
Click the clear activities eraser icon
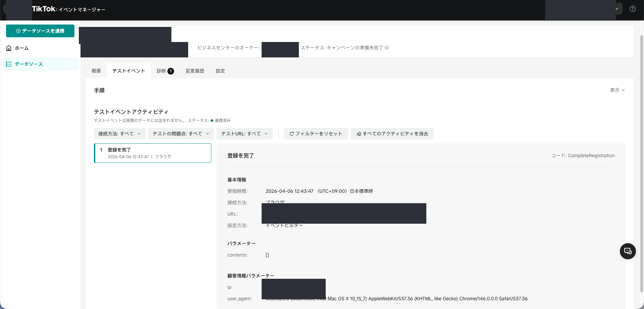(359, 133)
